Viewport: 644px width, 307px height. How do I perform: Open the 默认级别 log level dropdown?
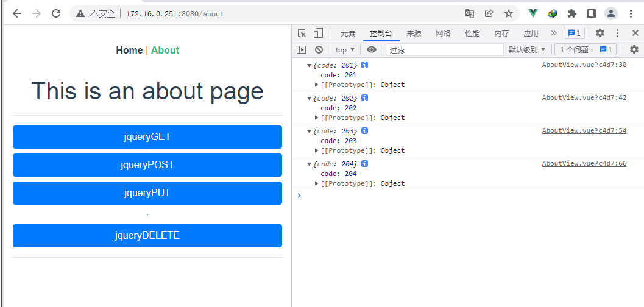coord(527,50)
